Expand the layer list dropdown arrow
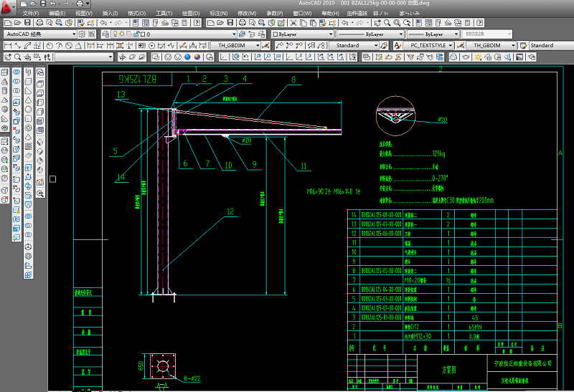Image resolution: width=574 pixels, height=392 pixels. pyautogui.click(x=234, y=34)
